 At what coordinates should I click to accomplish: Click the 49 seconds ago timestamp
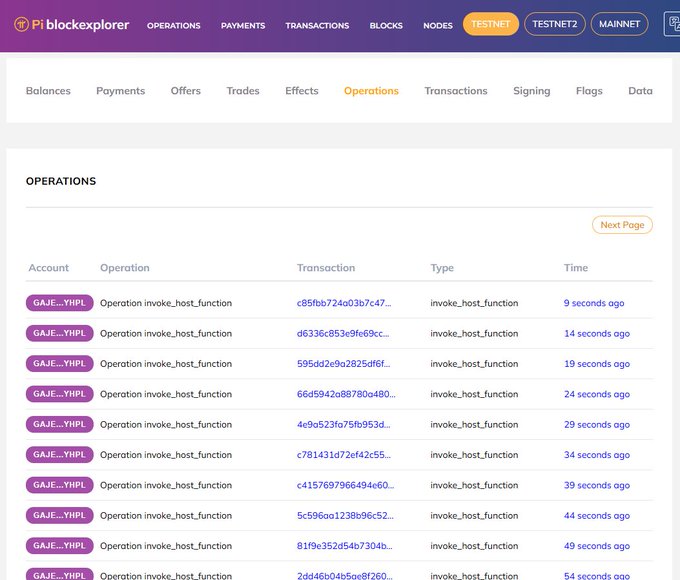(597, 546)
